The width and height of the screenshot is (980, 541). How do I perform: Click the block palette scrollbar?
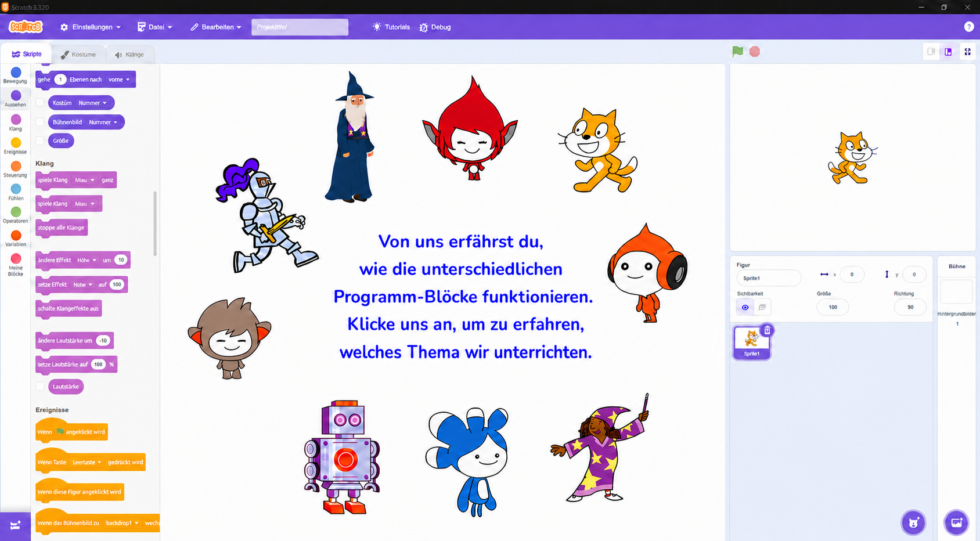coord(155,223)
